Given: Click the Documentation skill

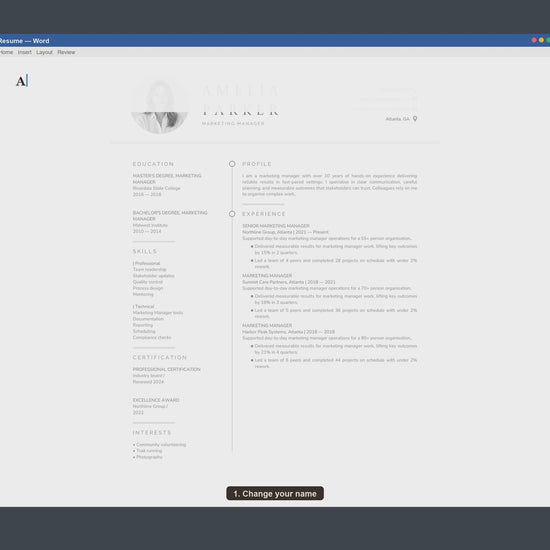Looking at the screenshot, I should point(148,319).
